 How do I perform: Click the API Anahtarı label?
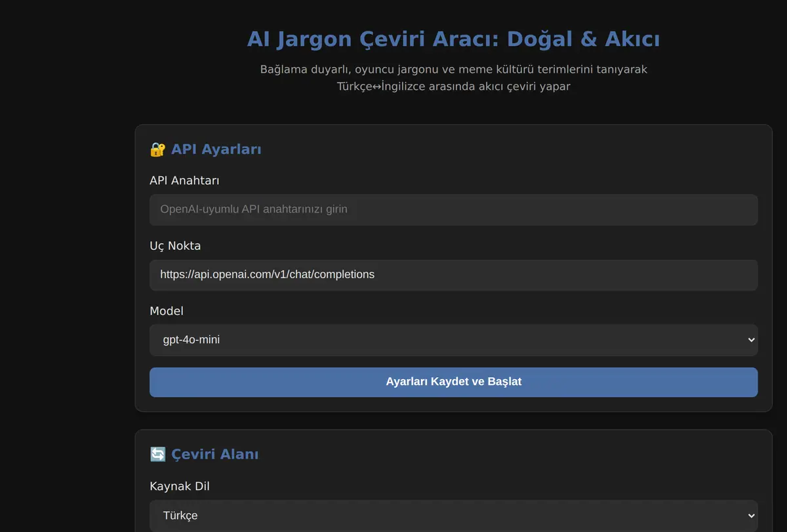(x=184, y=180)
